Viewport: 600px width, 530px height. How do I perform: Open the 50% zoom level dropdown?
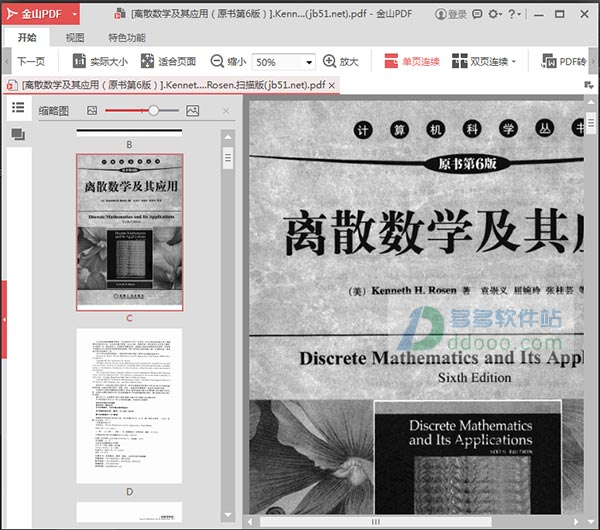click(x=308, y=62)
